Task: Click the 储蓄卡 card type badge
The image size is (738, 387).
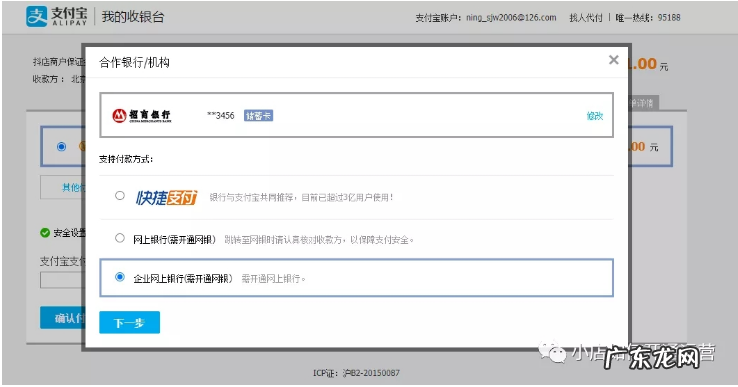Action: [x=258, y=115]
